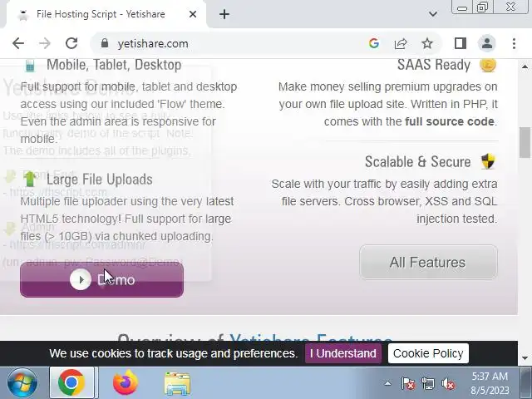Show hidden system tray icons
Image resolution: width=532 pixels, height=399 pixels.
(387, 384)
